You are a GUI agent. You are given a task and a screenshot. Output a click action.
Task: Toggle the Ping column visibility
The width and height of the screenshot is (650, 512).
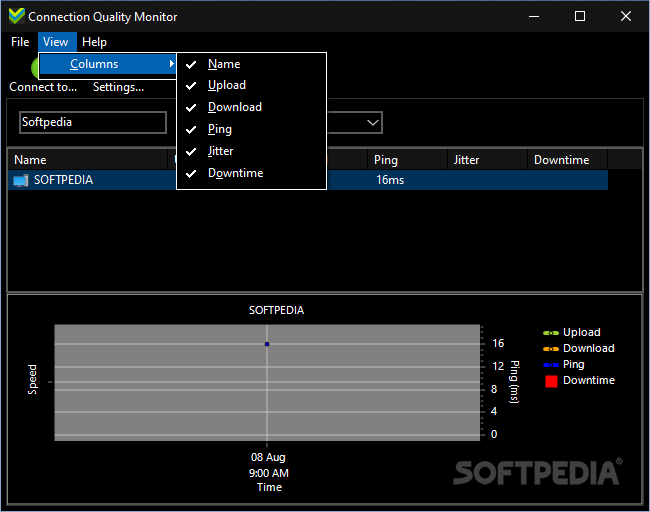[252, 129]
